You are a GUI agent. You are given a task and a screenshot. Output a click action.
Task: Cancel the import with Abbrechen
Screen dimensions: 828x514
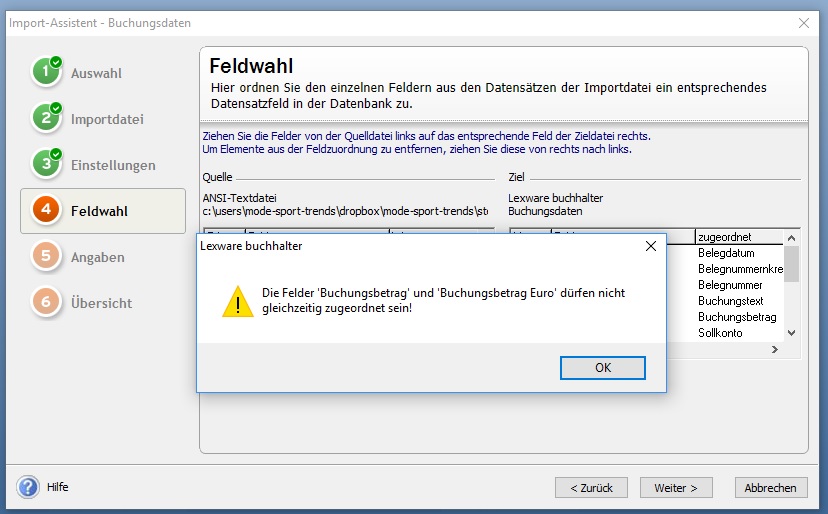[771, 487]
